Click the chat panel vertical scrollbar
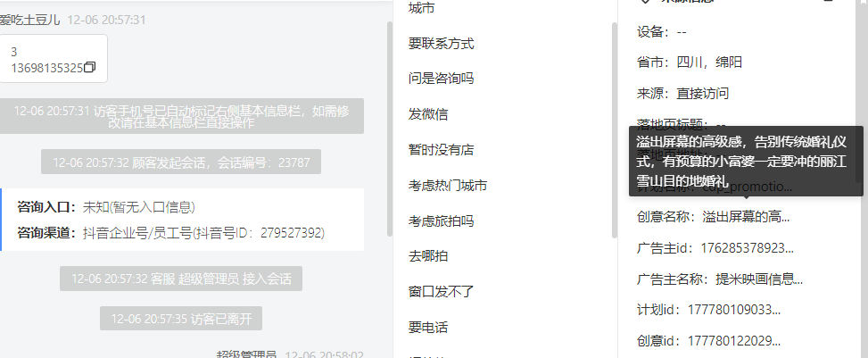This screenshot has width=868, height=358. coord(390,129)
